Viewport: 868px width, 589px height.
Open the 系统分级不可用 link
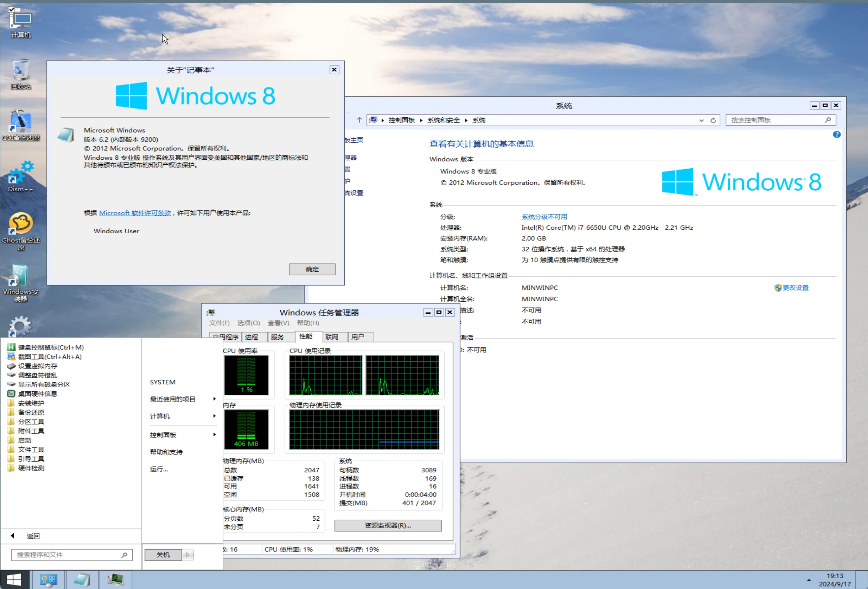[x=544, y=217]
